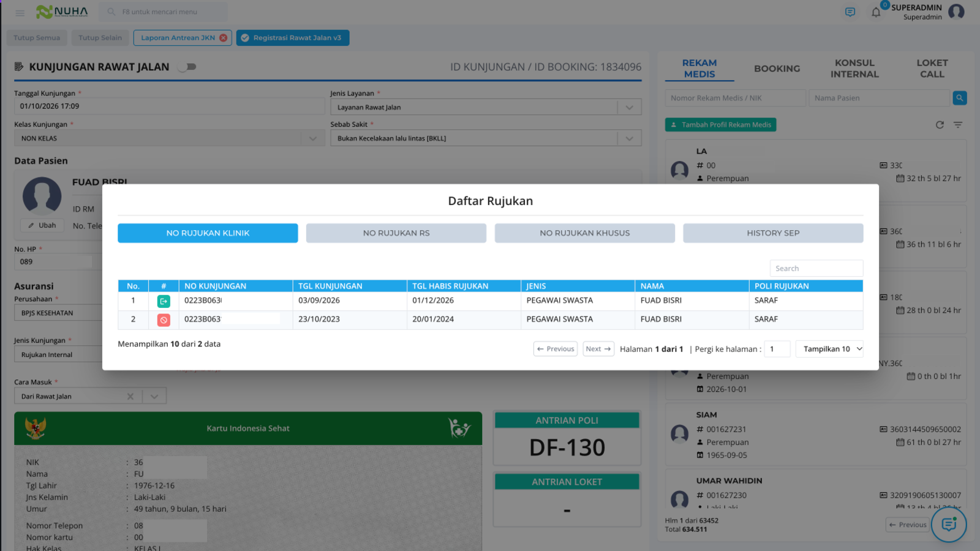The height and width of the screenshot is (551, 980).
Task: Click the Daftar Rujukan Search field
Action: (x=816, y=268)
